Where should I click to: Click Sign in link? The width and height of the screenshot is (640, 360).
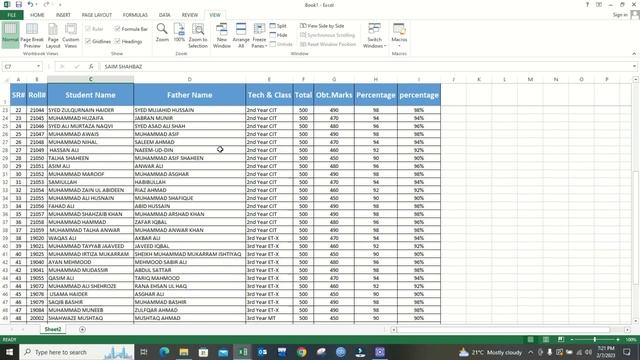pyautogui.click(x=620, y=15)
